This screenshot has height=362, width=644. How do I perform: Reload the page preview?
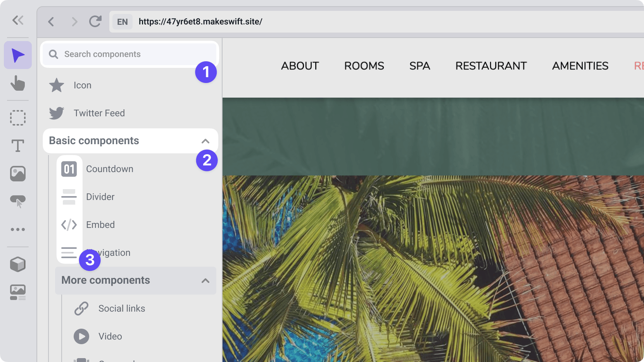[95, 22]
